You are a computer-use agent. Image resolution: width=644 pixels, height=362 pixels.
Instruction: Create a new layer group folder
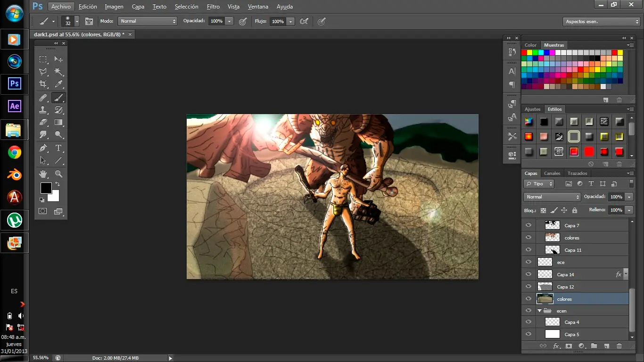tap(594, 346)
